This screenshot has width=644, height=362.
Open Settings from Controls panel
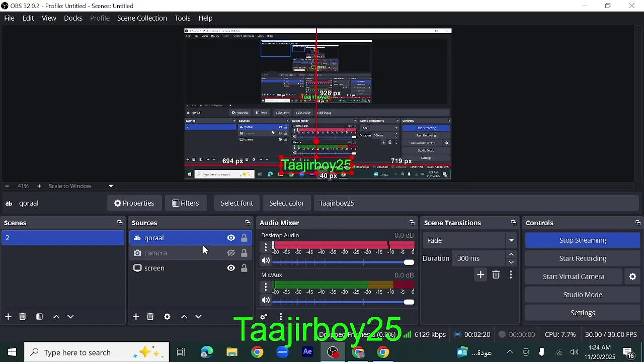pyautogui.click(x=583, y=313)
